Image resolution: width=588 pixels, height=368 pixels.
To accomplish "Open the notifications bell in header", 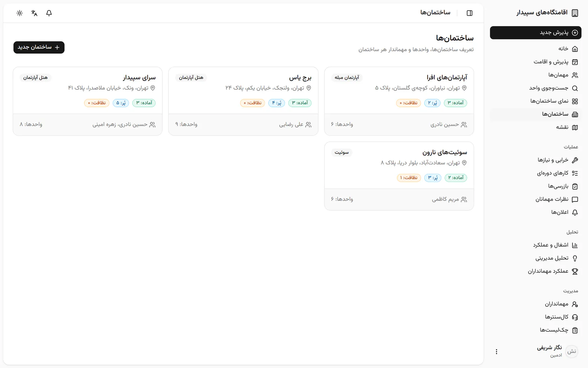I will [x=49, y=13].
